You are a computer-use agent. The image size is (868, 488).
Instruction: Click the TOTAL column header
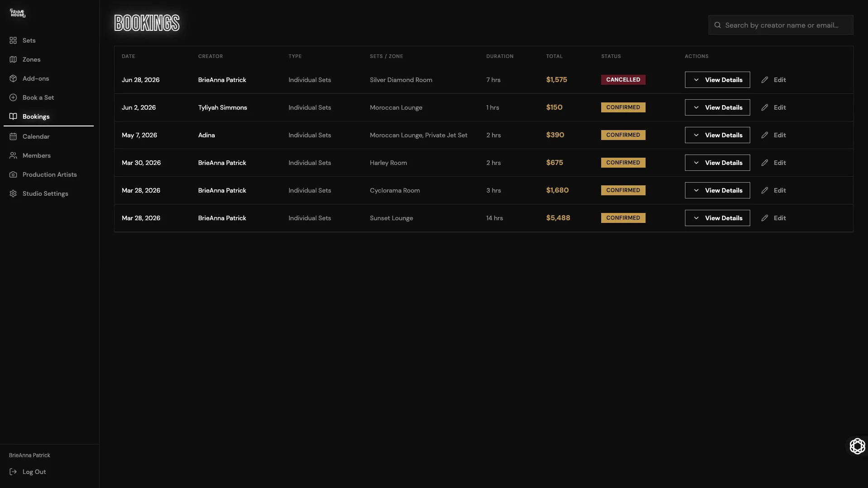tap(554, 56)
